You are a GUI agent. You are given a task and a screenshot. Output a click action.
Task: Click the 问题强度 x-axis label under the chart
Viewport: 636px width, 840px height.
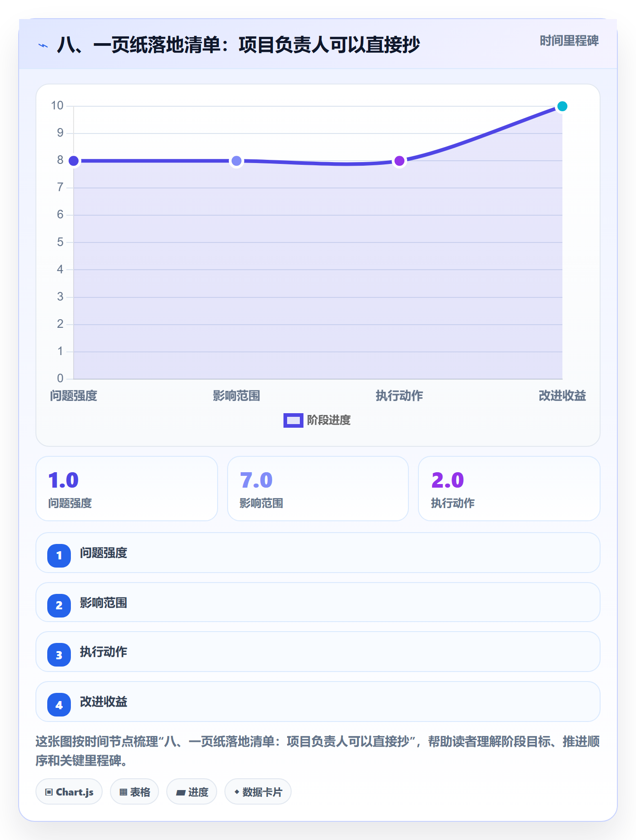click(x=74, y=396)
